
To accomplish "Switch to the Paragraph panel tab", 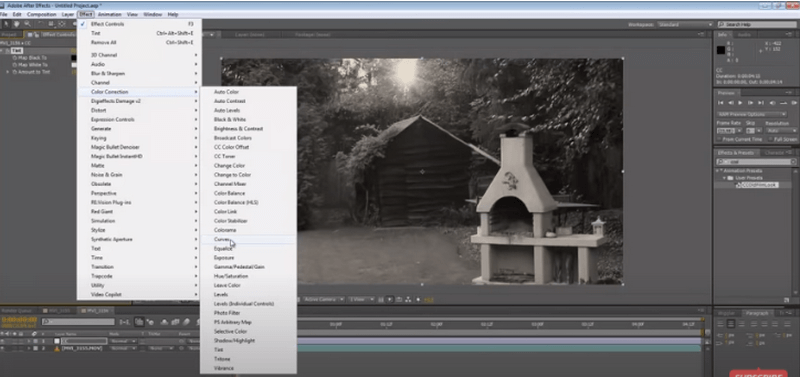I will tap(757, 313).
